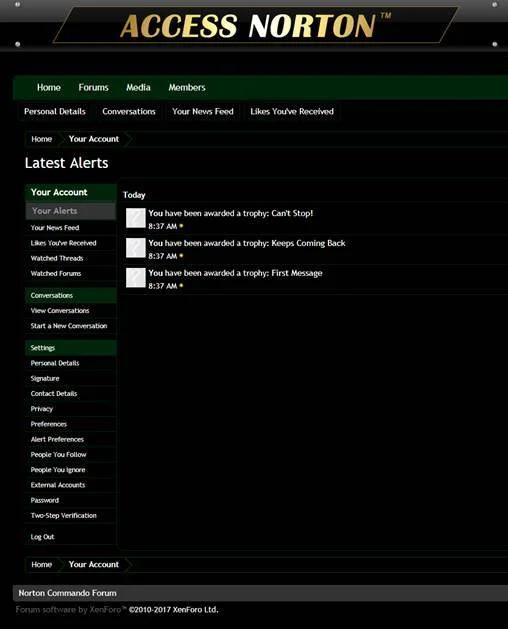
Task: Click Forum software by XenForo link
Action: tap(71, 610)
